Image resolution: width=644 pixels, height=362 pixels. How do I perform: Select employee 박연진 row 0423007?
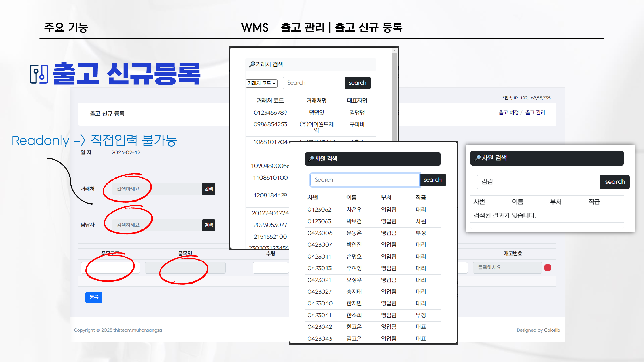[x=373, y=245]
